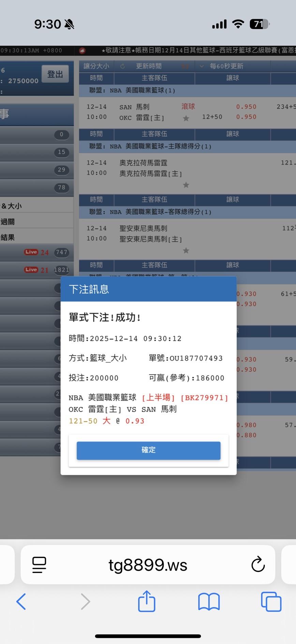This screenshot has width=296, height=644.
Task: Select the 過關 menu item in sidebar
Action: click(x=8, y=222)
